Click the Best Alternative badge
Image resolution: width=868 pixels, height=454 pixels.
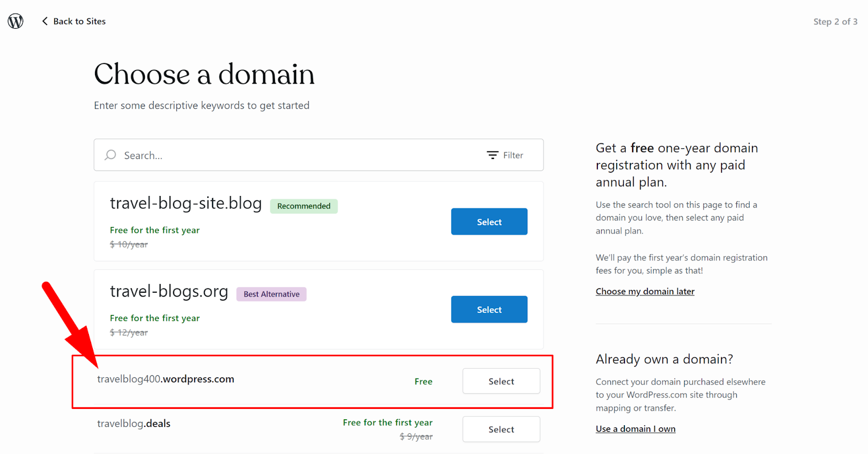271,294
